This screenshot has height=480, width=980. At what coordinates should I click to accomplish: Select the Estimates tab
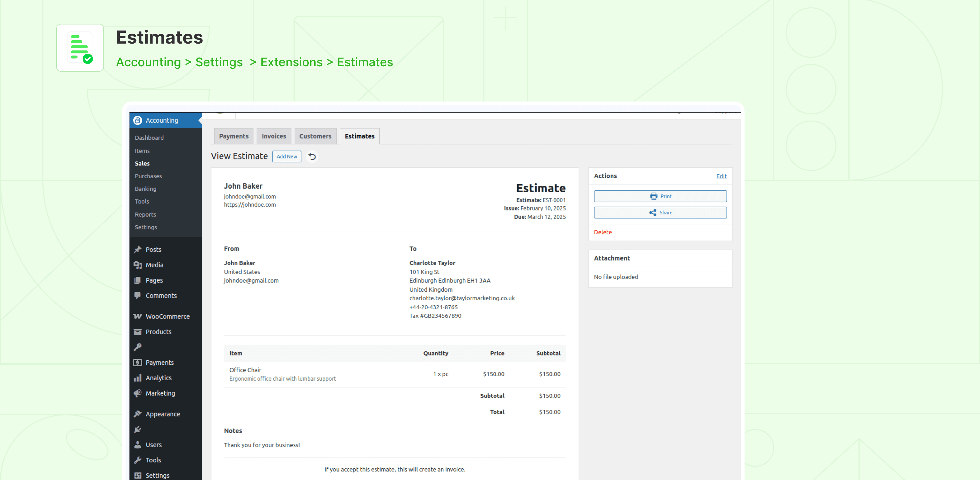359,136
